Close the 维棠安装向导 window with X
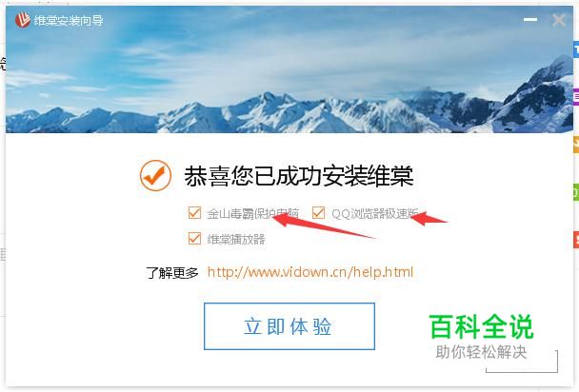The image size is (579, 392). pos(559,20)
